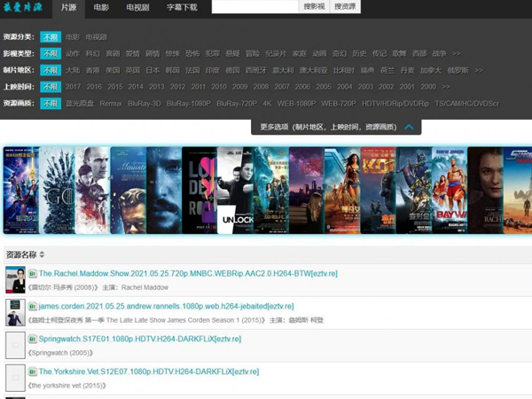The height and width of the screenshot is (399, 532).
Task: Click the search text input field
Action: pyautogui.click(x=254, y=7)
